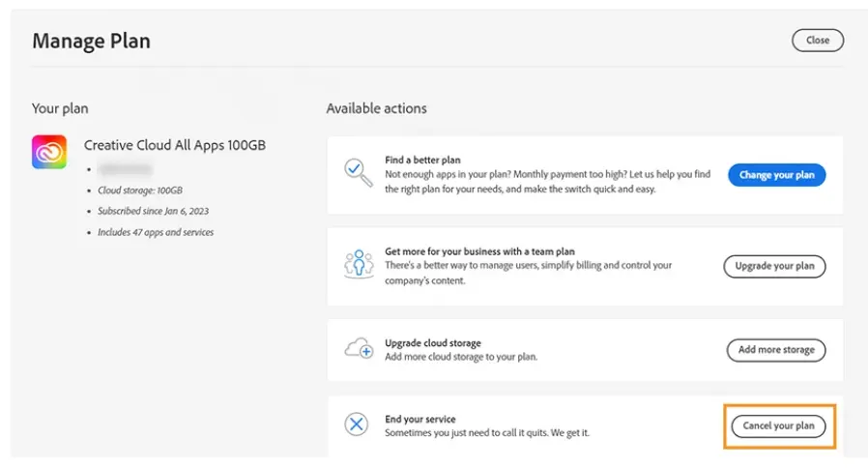
Task: Open Change your plan
Action: 777,175
